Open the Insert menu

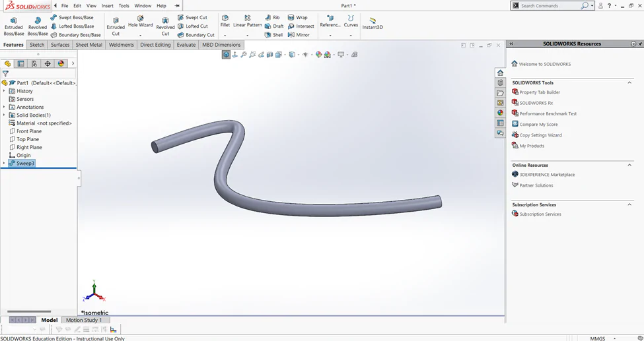pos(107,6)
